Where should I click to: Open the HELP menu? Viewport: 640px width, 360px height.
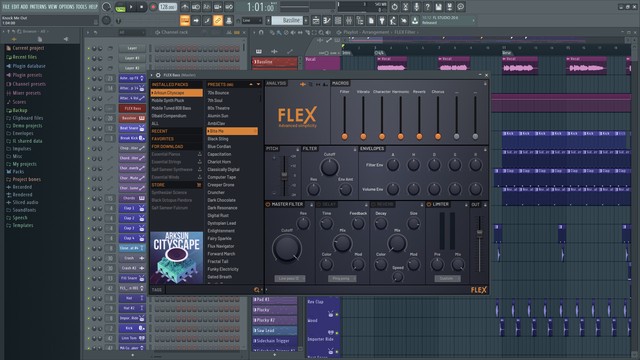(93, 7)
